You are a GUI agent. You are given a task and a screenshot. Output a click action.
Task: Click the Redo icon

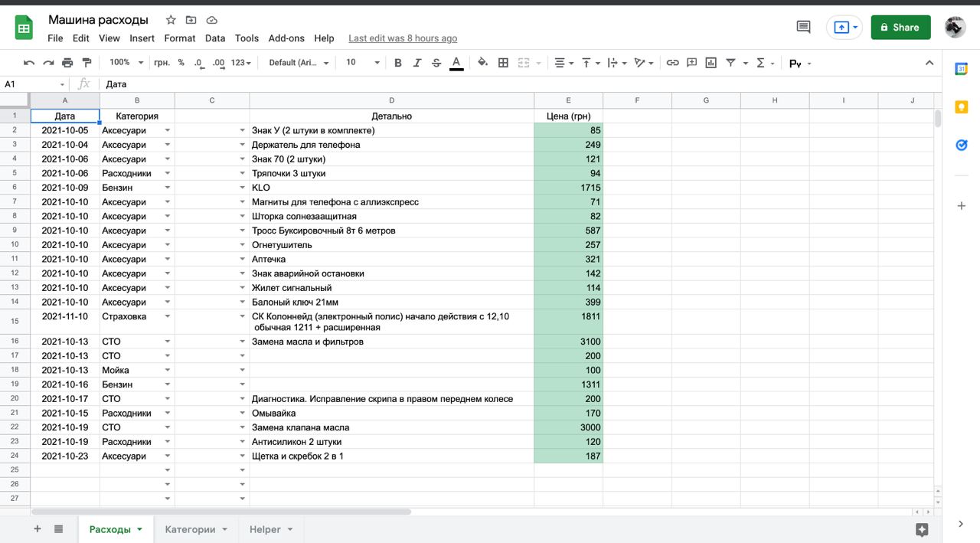coord(48,63)
